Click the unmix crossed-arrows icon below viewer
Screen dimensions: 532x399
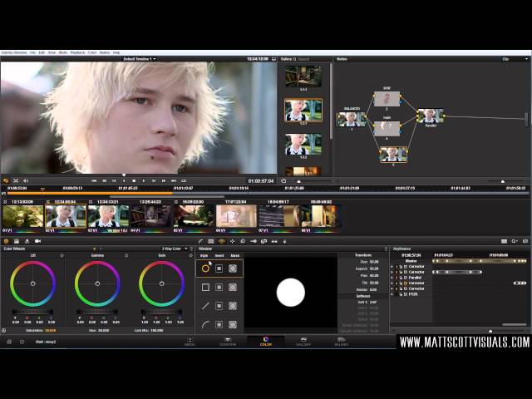click(16, 181)
